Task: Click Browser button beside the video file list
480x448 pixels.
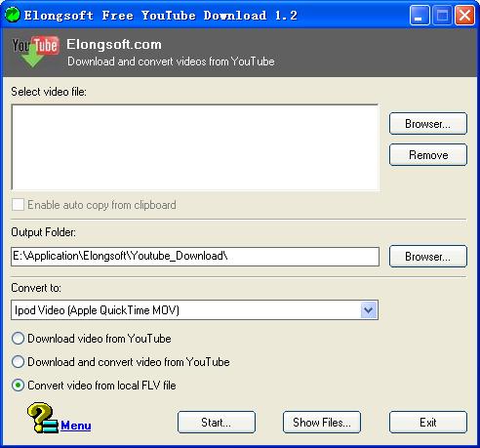Action: point(428,124)
